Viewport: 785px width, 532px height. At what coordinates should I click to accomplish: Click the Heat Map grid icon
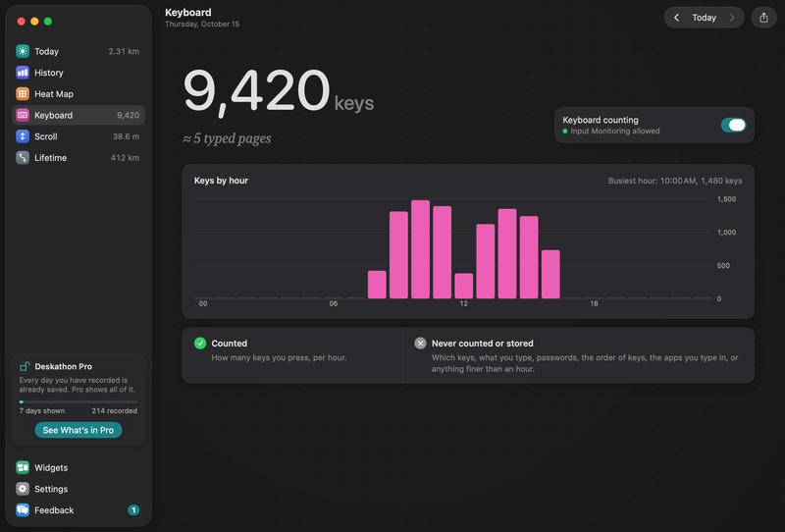pos(23,93)
